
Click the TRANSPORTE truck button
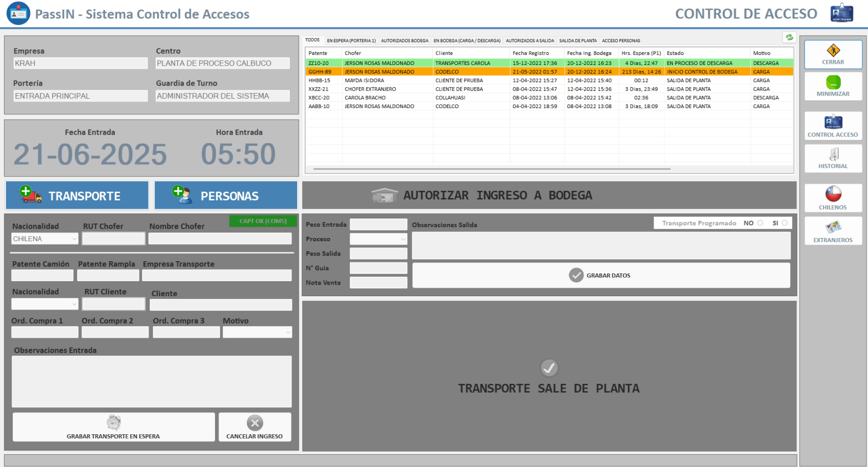click(x=77, y=196)
